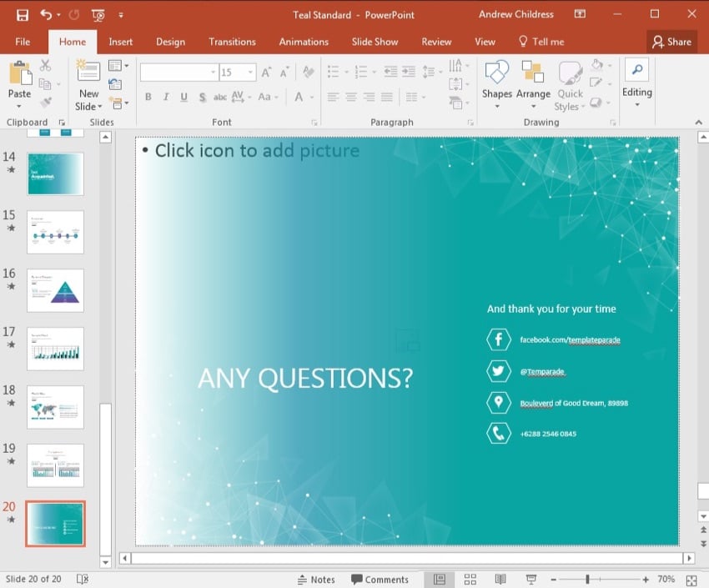The width and height of the screenshot is (709, 588).
Task: Toggle Underline text formatting
Action: (x=184, y=98)
